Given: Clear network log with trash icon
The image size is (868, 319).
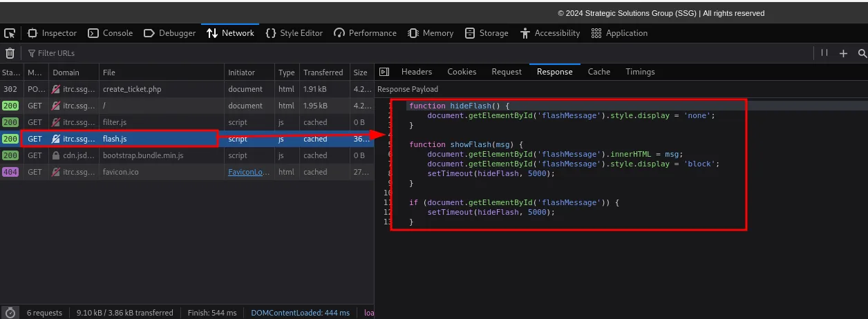Looking at the screenshot, I should [x=10, y=53].
